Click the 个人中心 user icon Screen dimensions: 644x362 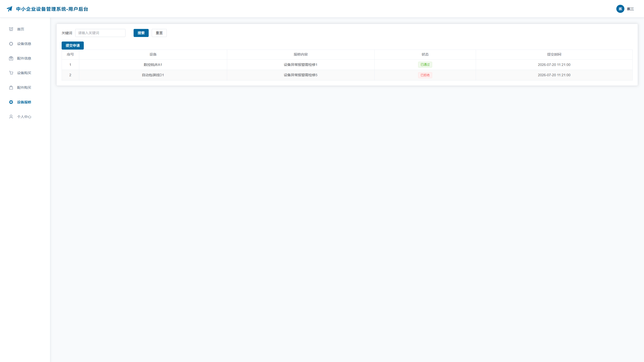pyautogui.click(x=11, y=117)
